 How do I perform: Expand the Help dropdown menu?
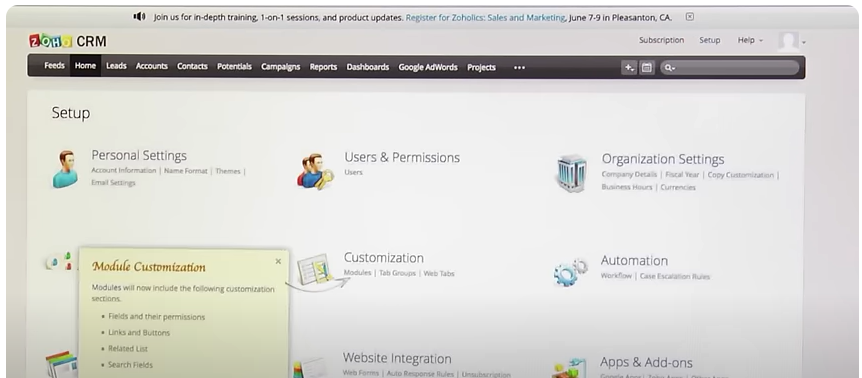(750, 40)
